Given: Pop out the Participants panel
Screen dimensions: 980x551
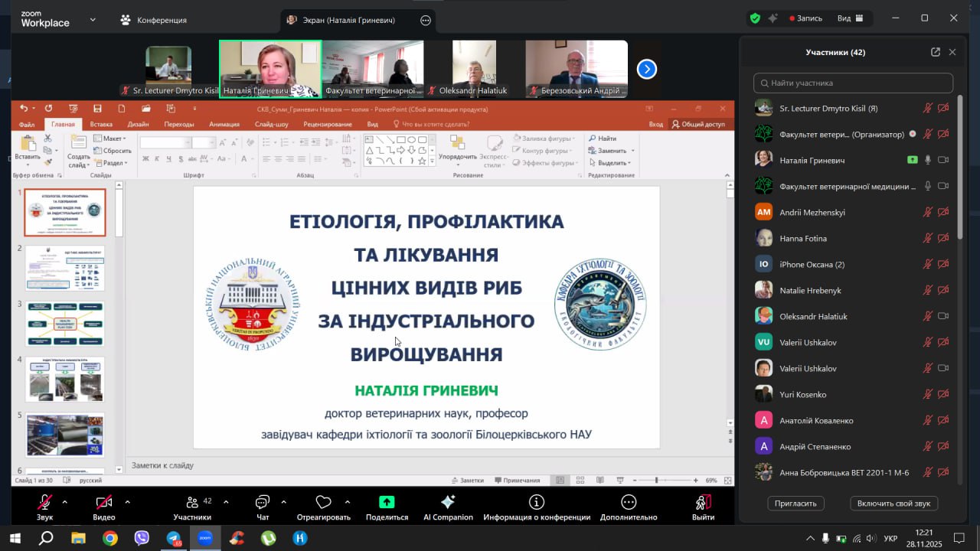Looking at the screenshot, I should point(935,52).
